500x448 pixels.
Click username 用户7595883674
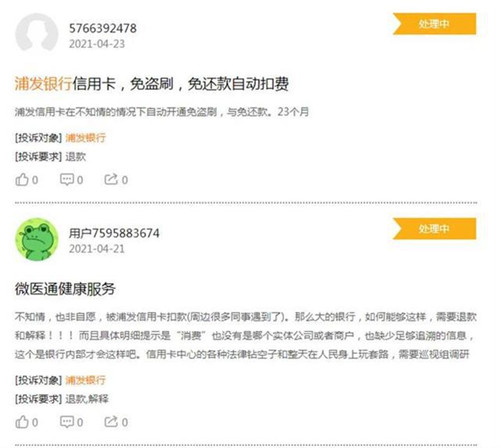pyautogui.click(x=114, y=233)
